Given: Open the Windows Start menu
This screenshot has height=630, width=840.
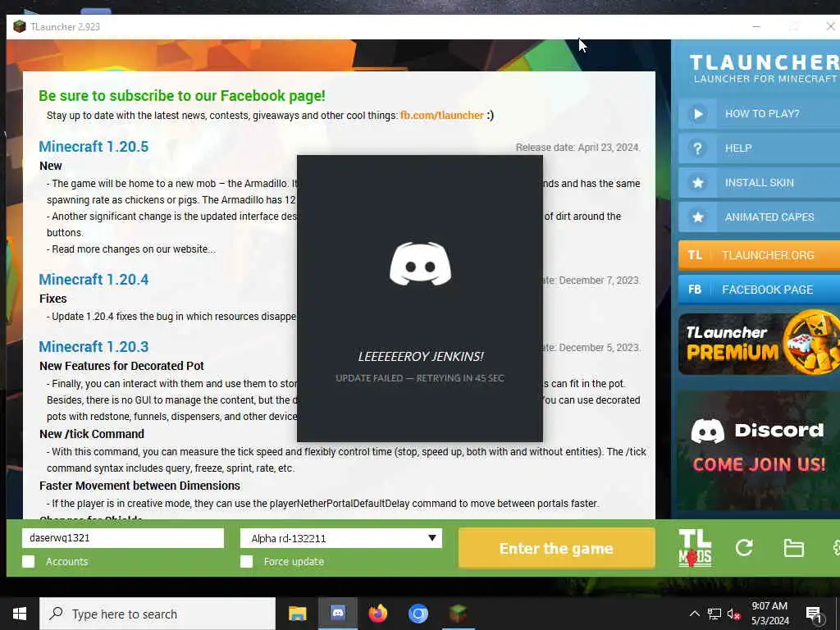Looking at the screenshot, I should tap(20, 614).
